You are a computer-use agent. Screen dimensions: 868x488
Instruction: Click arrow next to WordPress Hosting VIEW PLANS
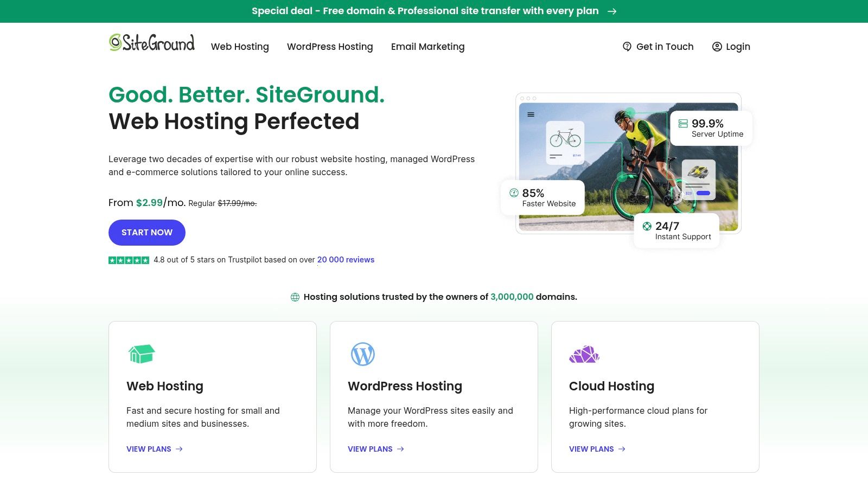(x=400, y=449)
